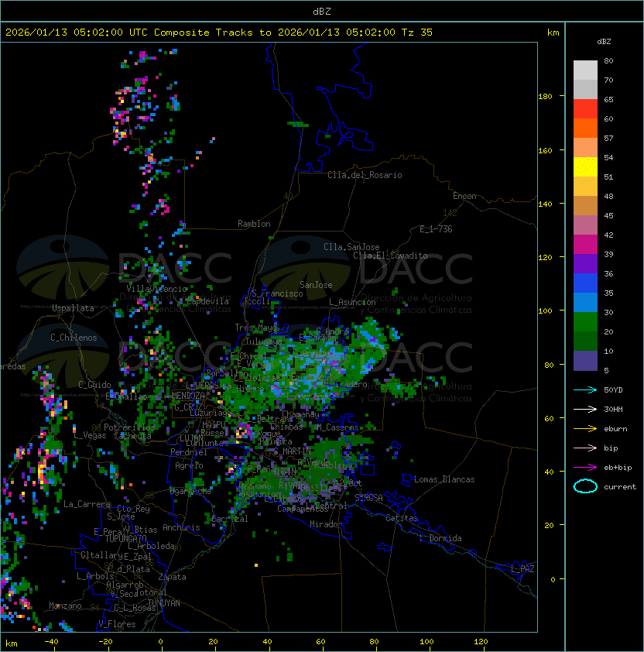Click the L_Asuncion place label
The height and width of the screenshot is (652, 644).
pyautogui.click(x=352, y=302)
